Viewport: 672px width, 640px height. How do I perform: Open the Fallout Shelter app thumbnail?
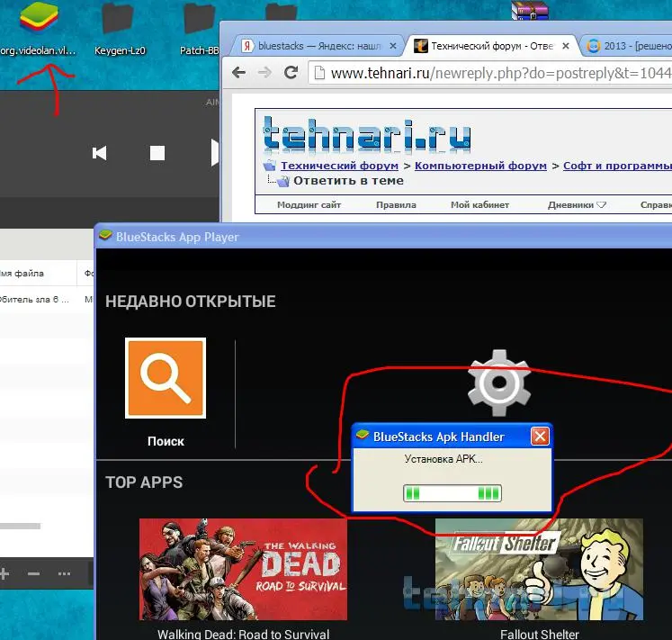tap(539, 569)
